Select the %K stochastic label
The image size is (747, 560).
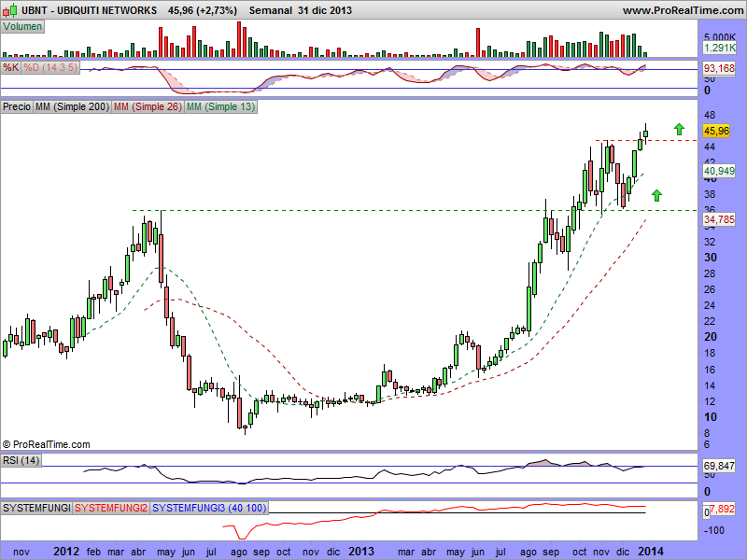pos(11,67)
